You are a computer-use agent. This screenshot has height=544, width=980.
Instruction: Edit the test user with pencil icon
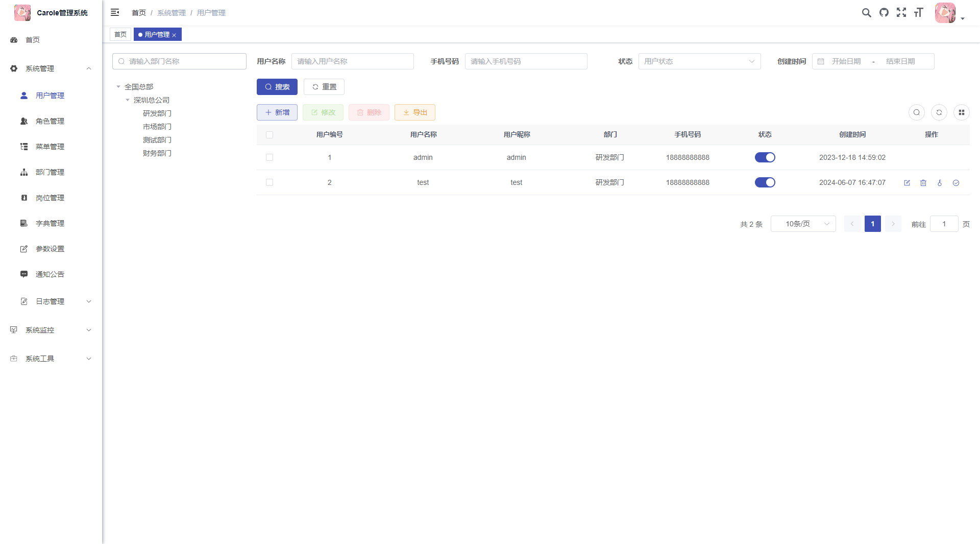(x=907, y=183)
